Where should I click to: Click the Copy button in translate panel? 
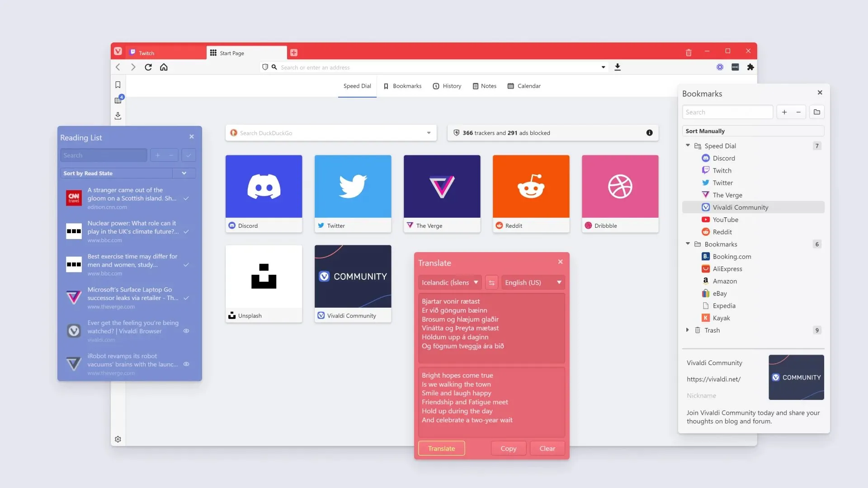[x=508, y=447]
